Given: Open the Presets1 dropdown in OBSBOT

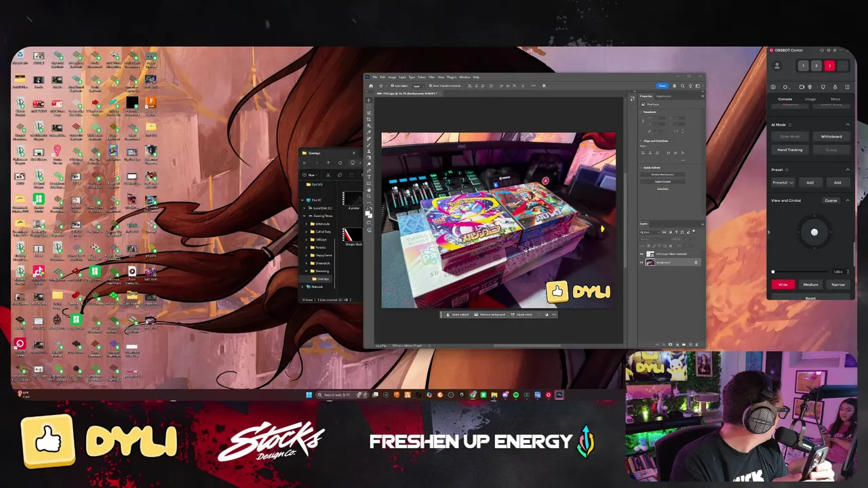Looking at the screenshot, I should tap(783, 182).
